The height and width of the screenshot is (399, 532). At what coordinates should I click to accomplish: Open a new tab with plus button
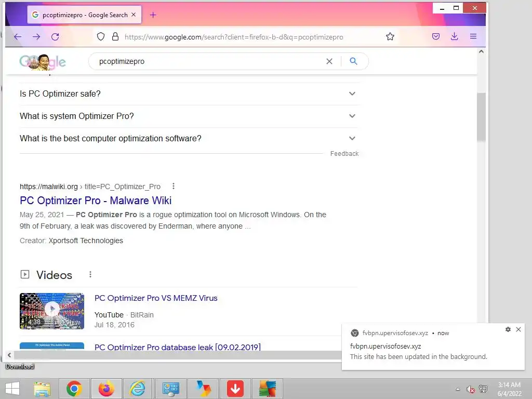pyautogui.click(x=153, y=15)
